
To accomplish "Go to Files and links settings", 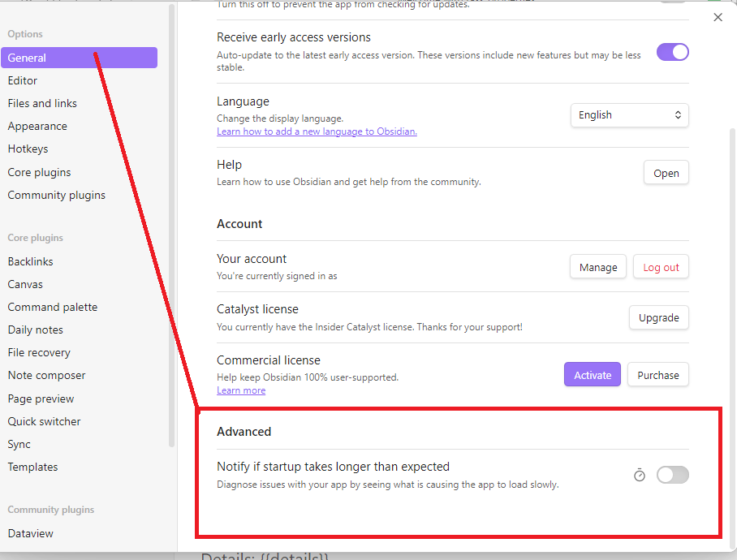I will 42,103.
